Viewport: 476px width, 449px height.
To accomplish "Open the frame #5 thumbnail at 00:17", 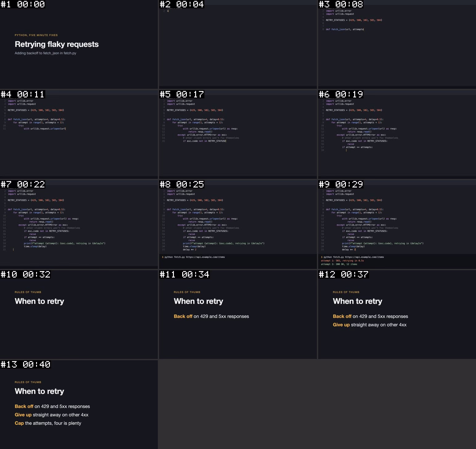I will [x=238, y=134].
